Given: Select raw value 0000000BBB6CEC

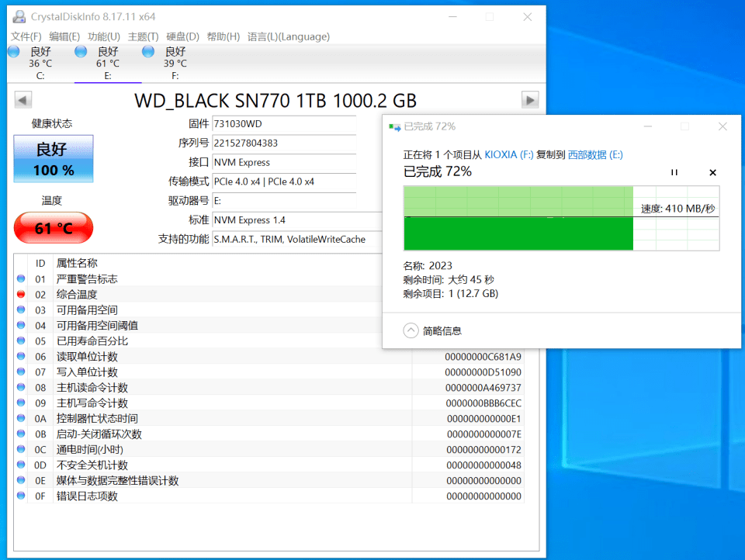Looking at the screenshot, I should tap(483, 403).
